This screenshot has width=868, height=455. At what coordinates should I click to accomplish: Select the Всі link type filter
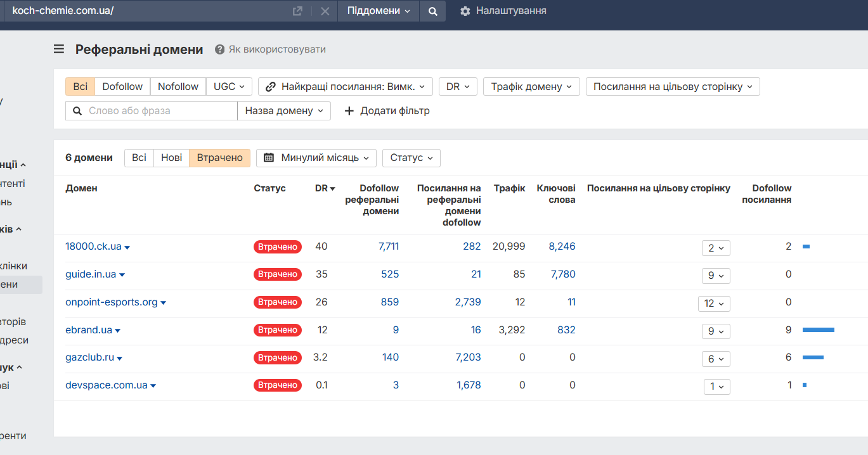click(81, 87)
